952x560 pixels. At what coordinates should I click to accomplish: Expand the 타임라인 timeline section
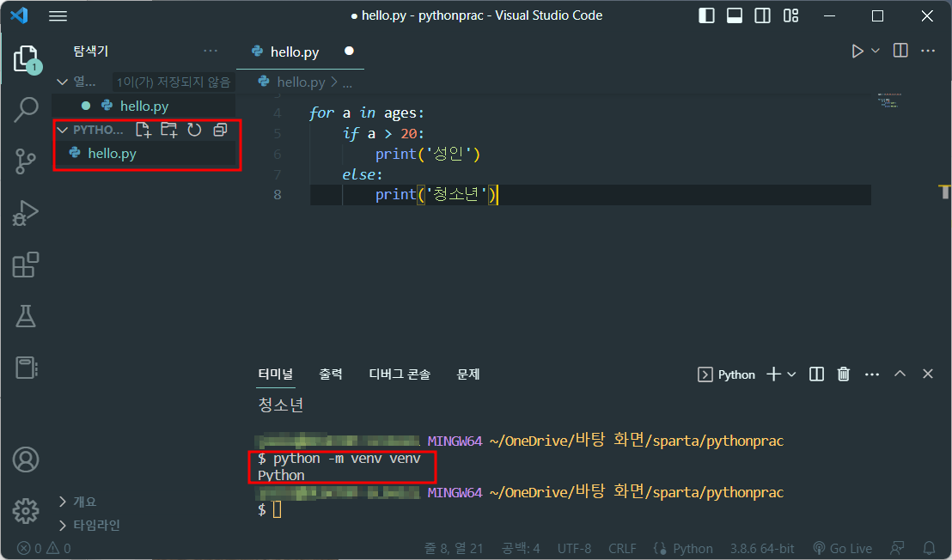coord(96,525)
